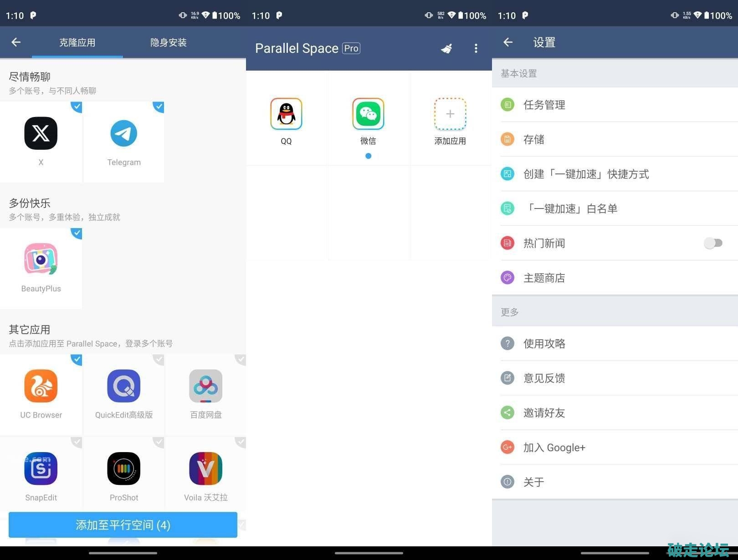The image size is (738, 560).
Task: Uncheck the X app checkbox
Action: coord(77,107)
